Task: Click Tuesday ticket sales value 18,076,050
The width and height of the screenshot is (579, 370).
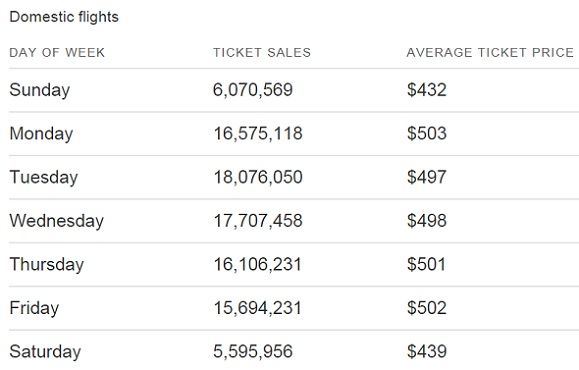Action: click(x=258, y=177)
